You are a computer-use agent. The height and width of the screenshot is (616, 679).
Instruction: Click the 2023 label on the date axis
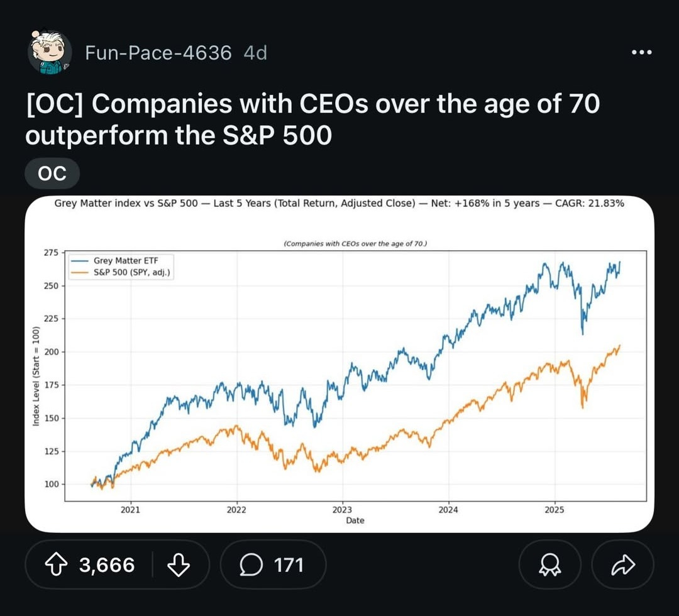(343, 509)
